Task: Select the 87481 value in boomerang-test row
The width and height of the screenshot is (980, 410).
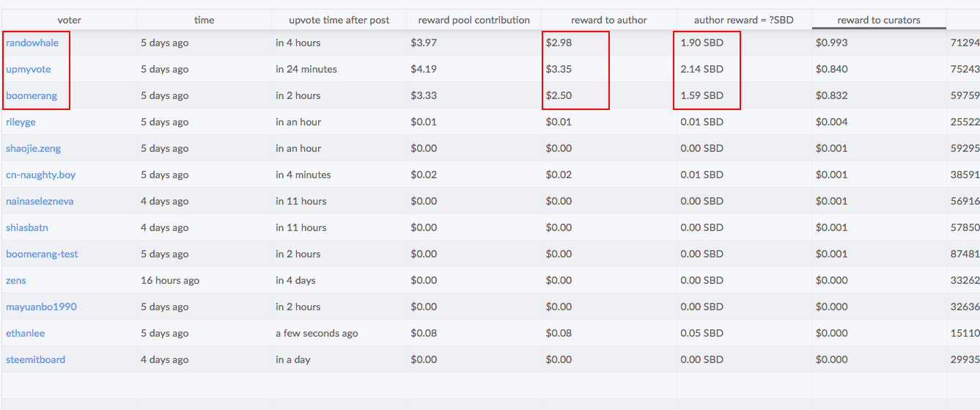Action: (x=963, y=254)
